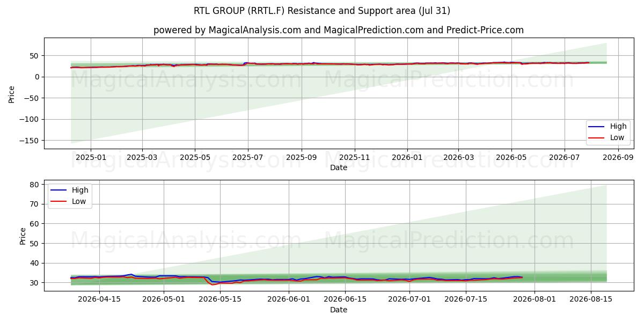Click the '2025-07' tick label on top chart

(247, 157)
